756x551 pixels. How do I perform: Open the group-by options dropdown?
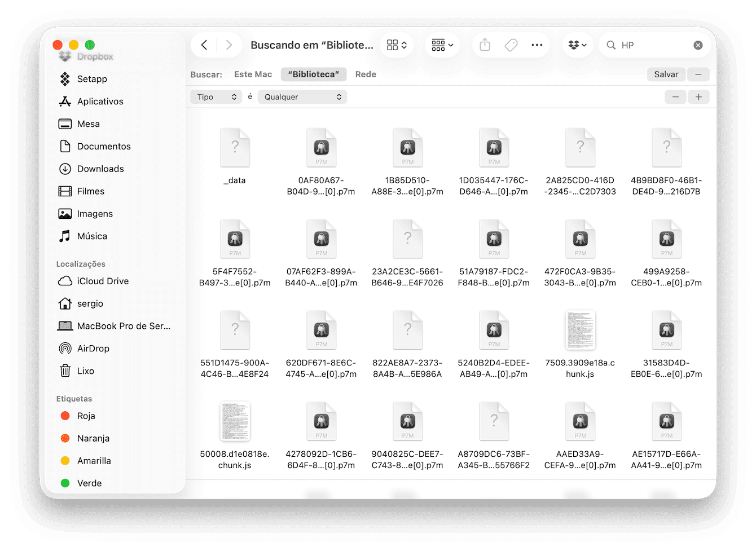point(442,45)
